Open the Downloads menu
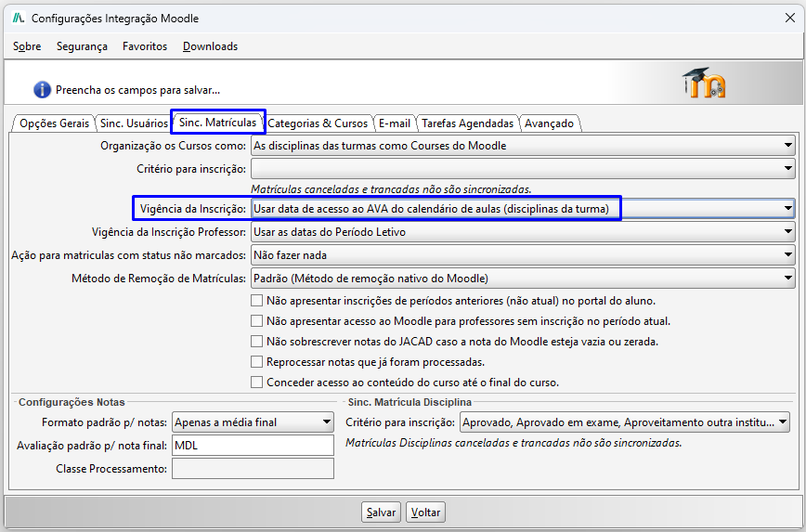806x532 pixels. pyautogui.click(x=210, y=46)
